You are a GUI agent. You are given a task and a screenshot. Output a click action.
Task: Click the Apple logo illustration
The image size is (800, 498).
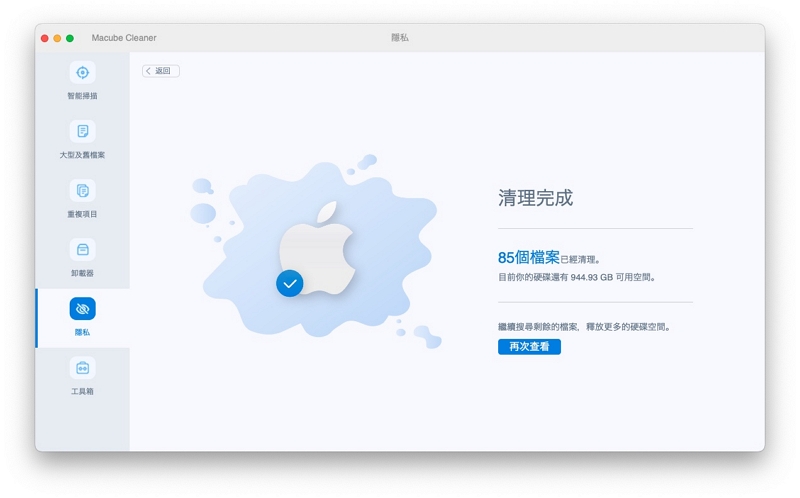point(317,247)
